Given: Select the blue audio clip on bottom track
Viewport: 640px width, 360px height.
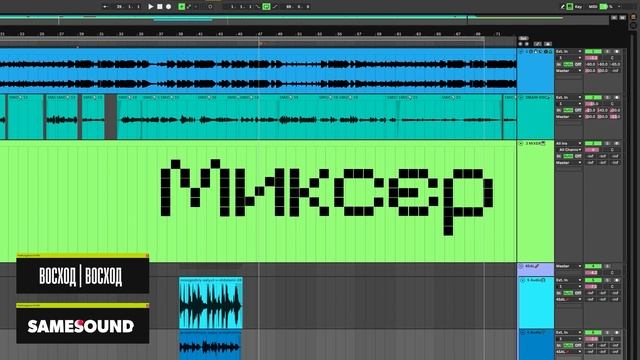Looking at the screenshot, I should [x=211, y=345].
